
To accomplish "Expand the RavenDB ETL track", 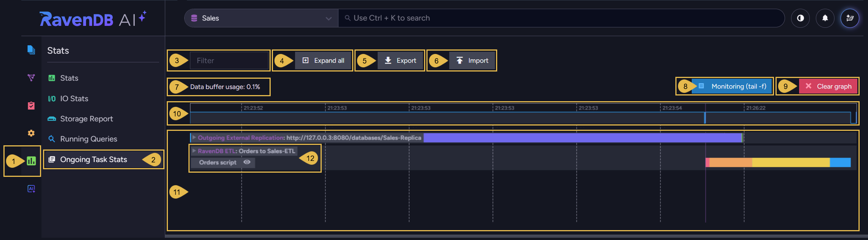I will [x=194, y=151].
